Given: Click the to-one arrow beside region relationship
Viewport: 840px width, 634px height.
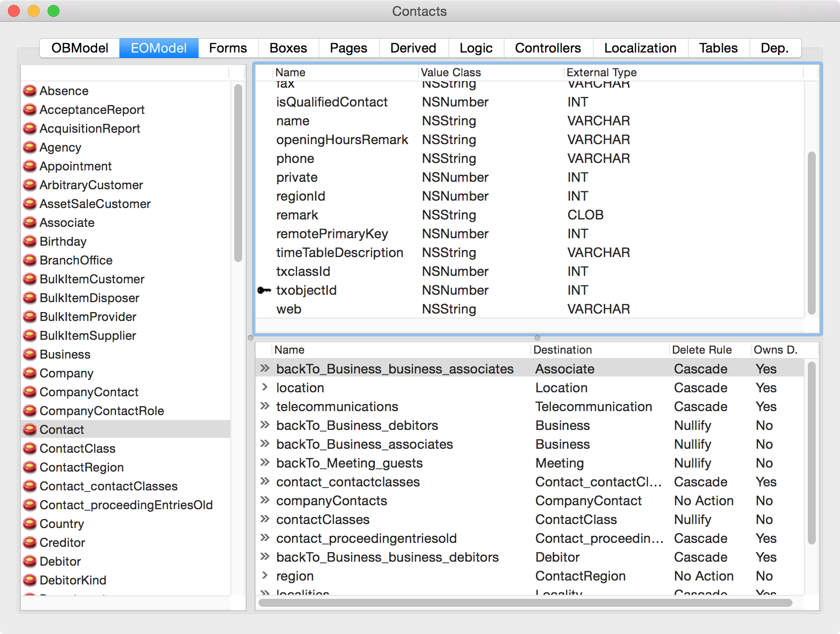Looking at the screenshot, I should (265, 576).
